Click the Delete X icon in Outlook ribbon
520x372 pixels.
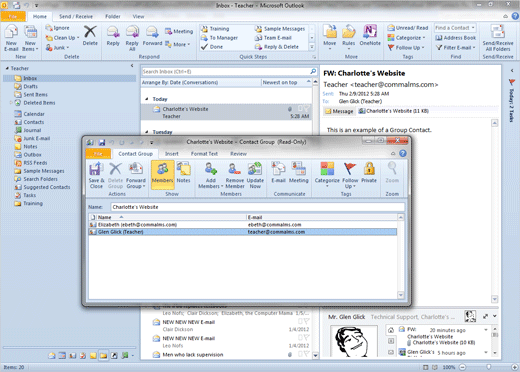(x=90, y=36)
